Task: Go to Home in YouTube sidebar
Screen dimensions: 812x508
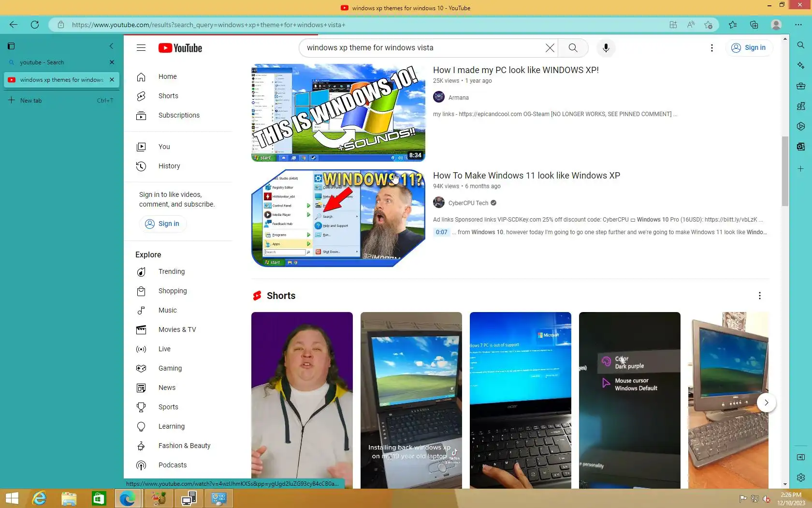Action: [x=178, y=76]
